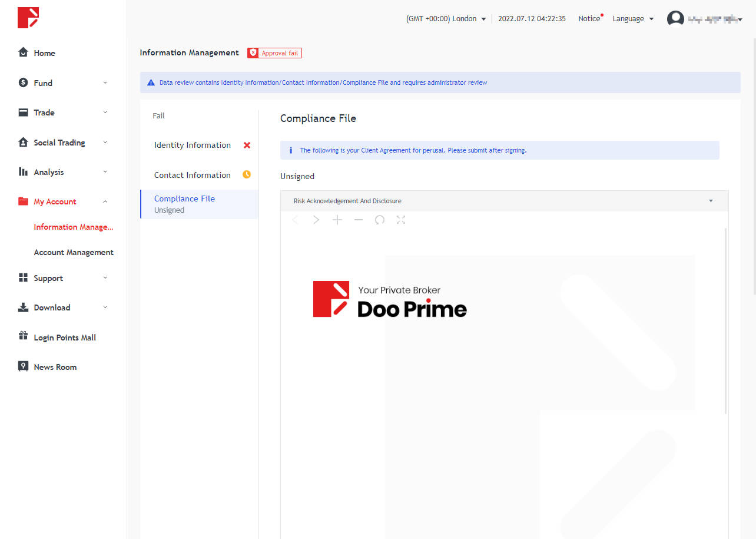Viewport: 756px width, 539px height.
Task: Click the document viewer vertical scrollbar
Action: (x=725, y=321)
